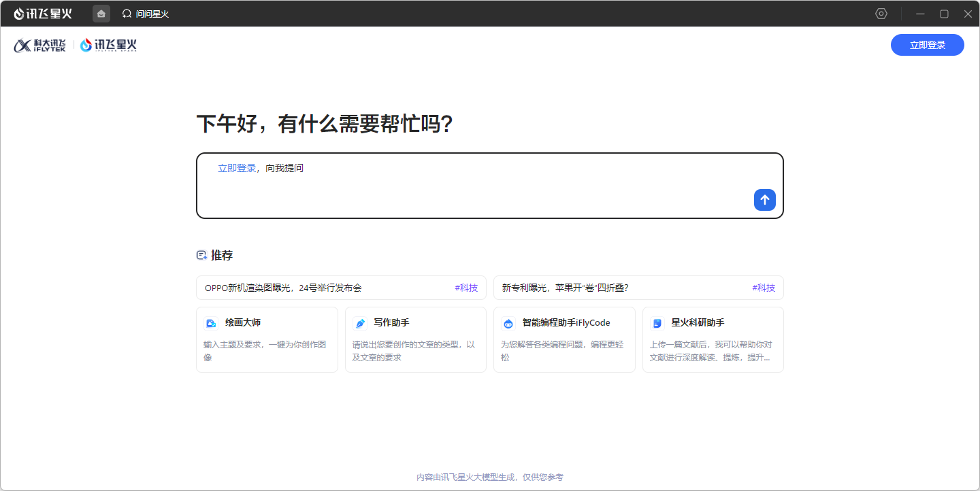Open the 写作助手 assistant title
Image resolution: width=980 pixels, height=491 pixels.
click(391, 323)
